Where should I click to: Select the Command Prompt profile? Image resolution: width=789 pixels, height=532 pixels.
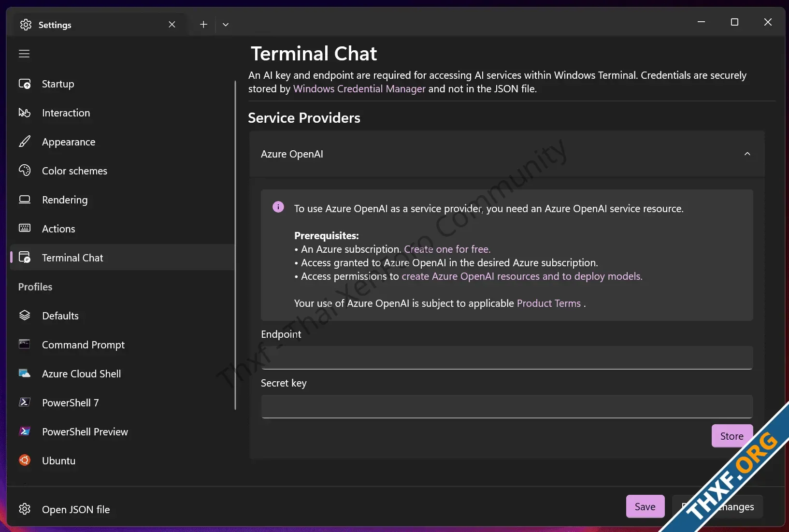tap(122, 345)
